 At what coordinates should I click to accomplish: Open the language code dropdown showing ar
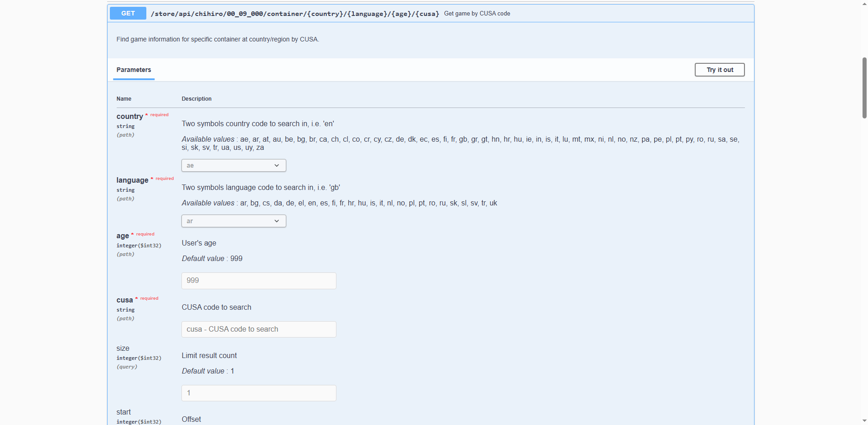(x=233, y=221)
